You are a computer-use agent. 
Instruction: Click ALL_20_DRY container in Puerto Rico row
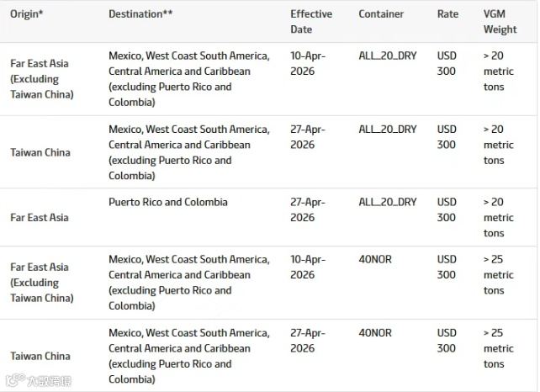[388, 203]
